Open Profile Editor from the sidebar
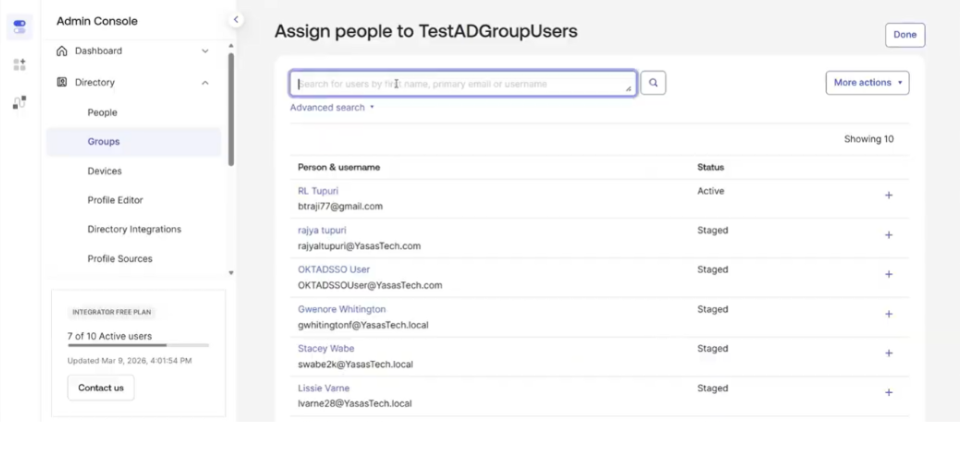Image resolution: width=960 pixels, height=455 pixels. pyautogui.click(x=115, y=200)
